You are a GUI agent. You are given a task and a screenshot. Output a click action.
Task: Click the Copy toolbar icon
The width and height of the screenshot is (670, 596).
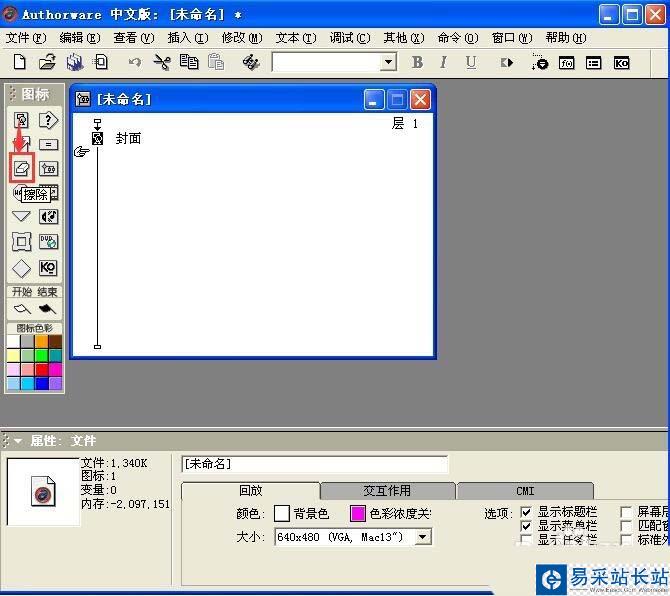(x=188, y=62)
